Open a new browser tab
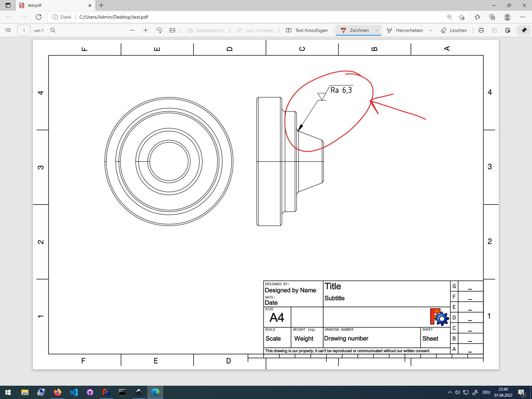This screenshot has width=532, height=399. click(x=101, y=5)
